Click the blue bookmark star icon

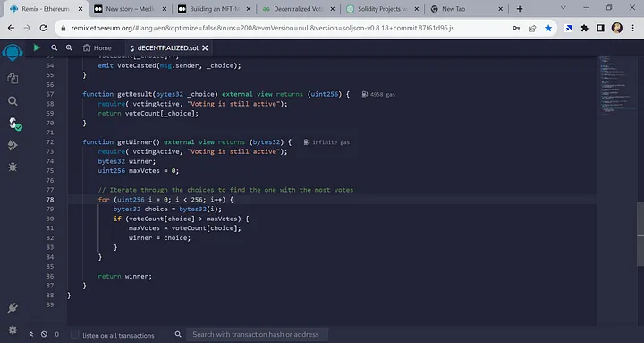(x=548, y=28)
